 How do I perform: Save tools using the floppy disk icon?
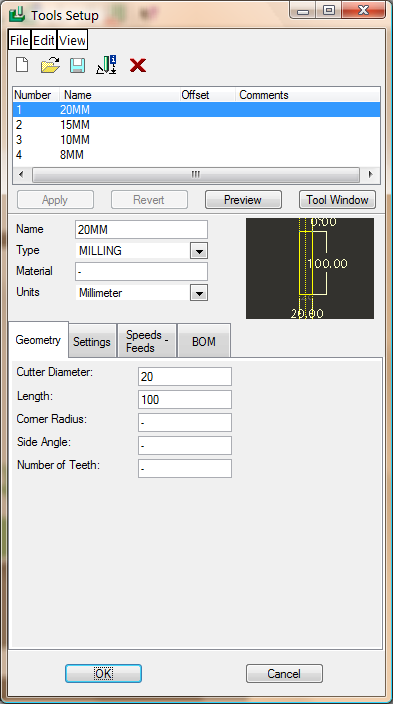coord(77,66)
